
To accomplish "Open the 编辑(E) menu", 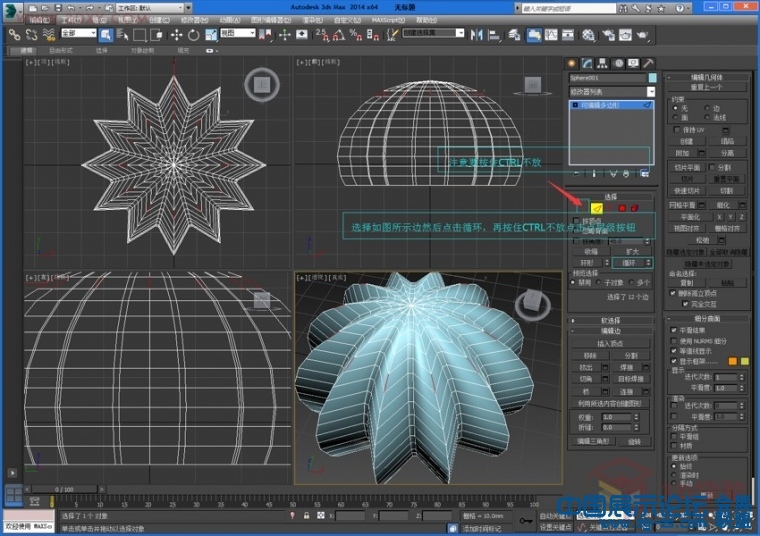I will (39, 20).
